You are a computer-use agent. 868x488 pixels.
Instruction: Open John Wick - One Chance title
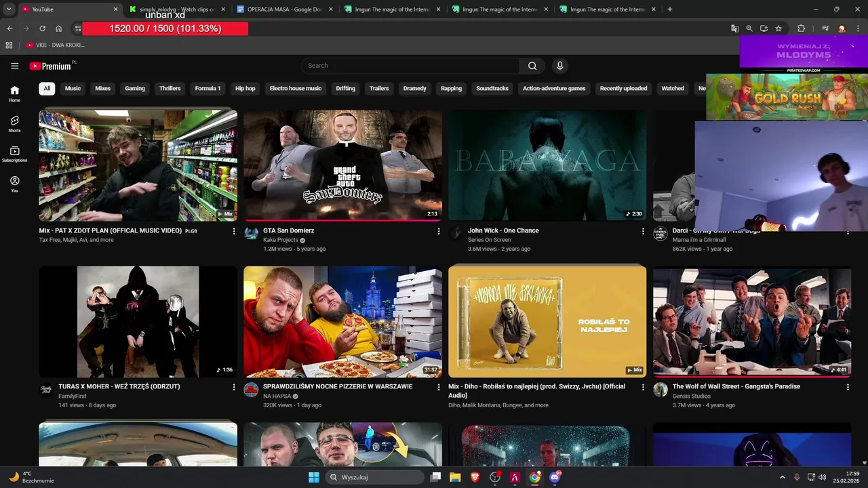click(x=503, y=230)
